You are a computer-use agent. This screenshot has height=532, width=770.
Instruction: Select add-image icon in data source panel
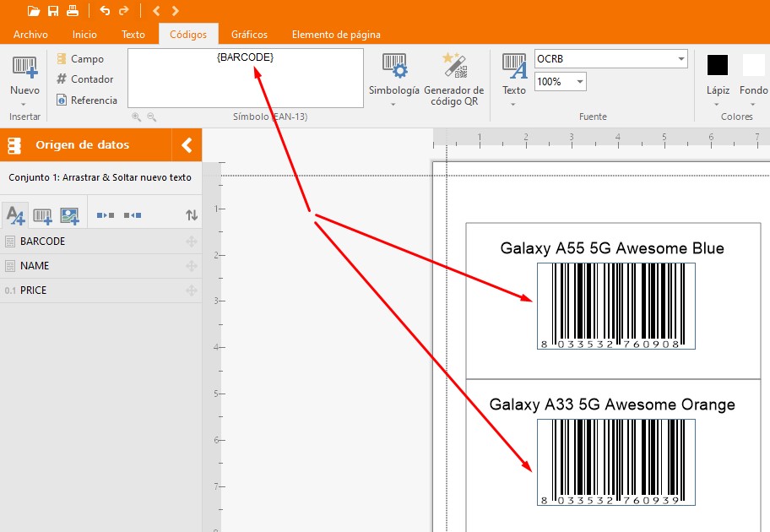coord(69,216)
